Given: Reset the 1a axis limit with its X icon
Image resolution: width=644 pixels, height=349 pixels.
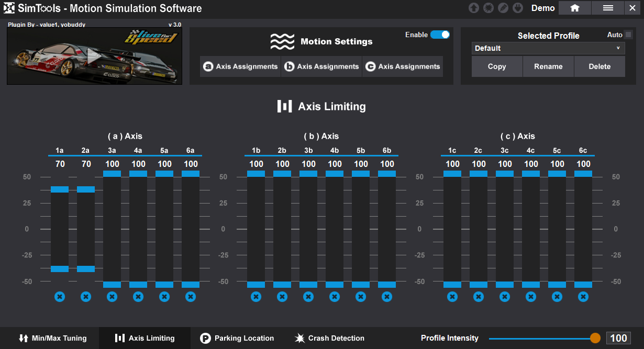Looking at the screenshot, I should (x=60, y=297).
